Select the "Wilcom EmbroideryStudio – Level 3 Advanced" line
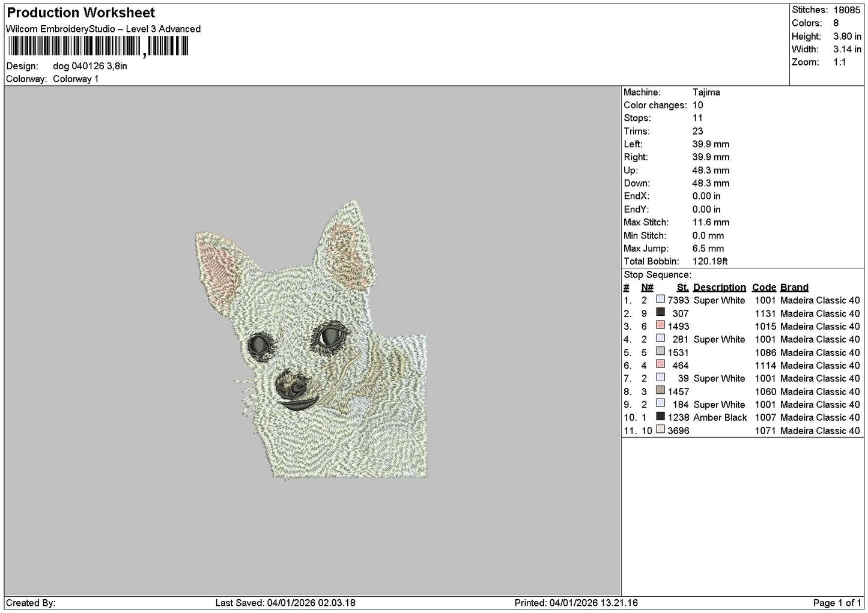Viewport: 868px width, 613px height. pos(103,29)
